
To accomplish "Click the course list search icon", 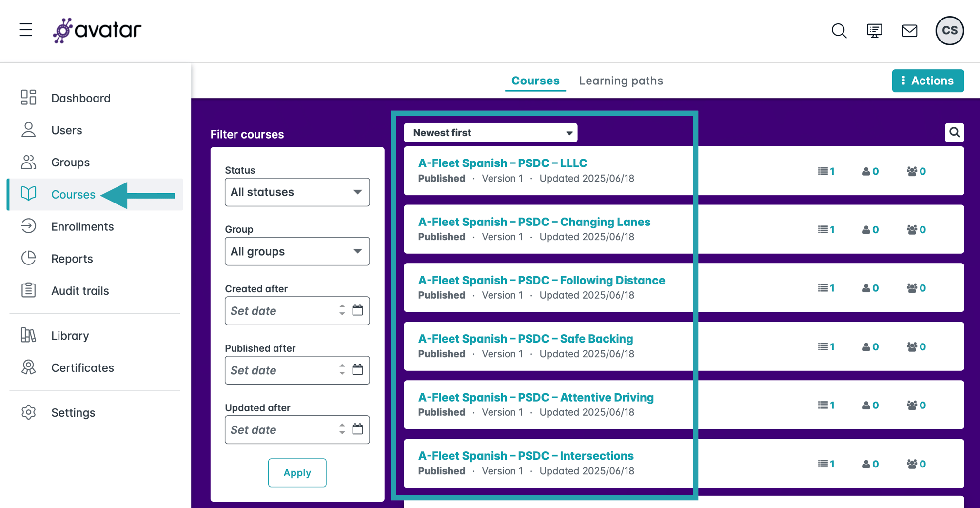I will [x=954, y=132].
